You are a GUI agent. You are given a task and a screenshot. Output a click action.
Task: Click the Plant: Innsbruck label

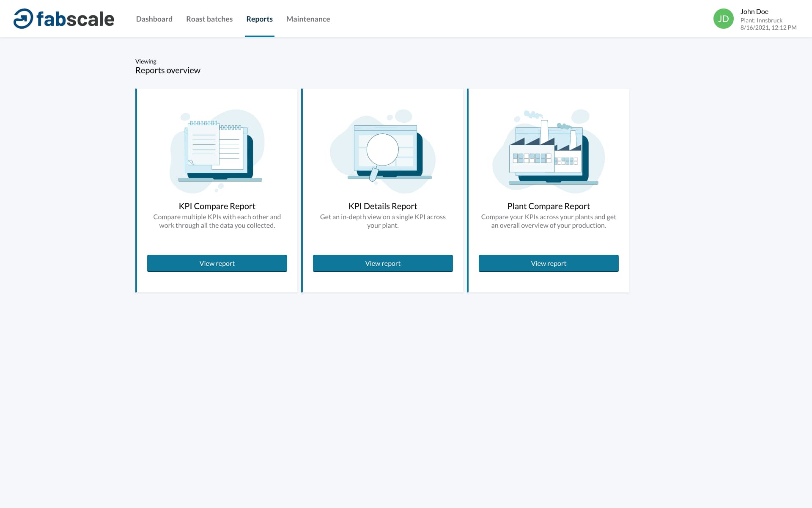pyautogui.click(x=761, y=20)
